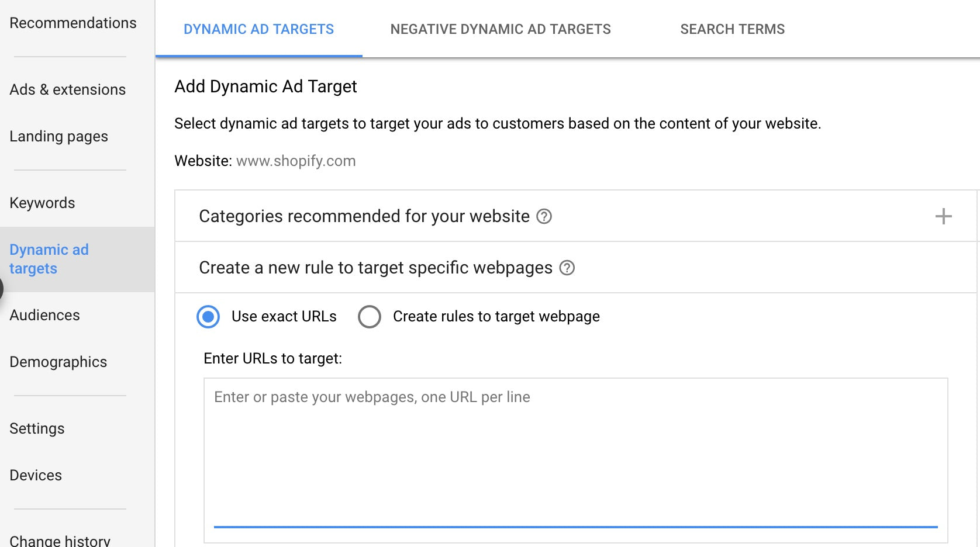This screenshot has width=980, height=547.
Task: Select the Dynamic Ad Targets tab
Action: (x=258, y=29)
